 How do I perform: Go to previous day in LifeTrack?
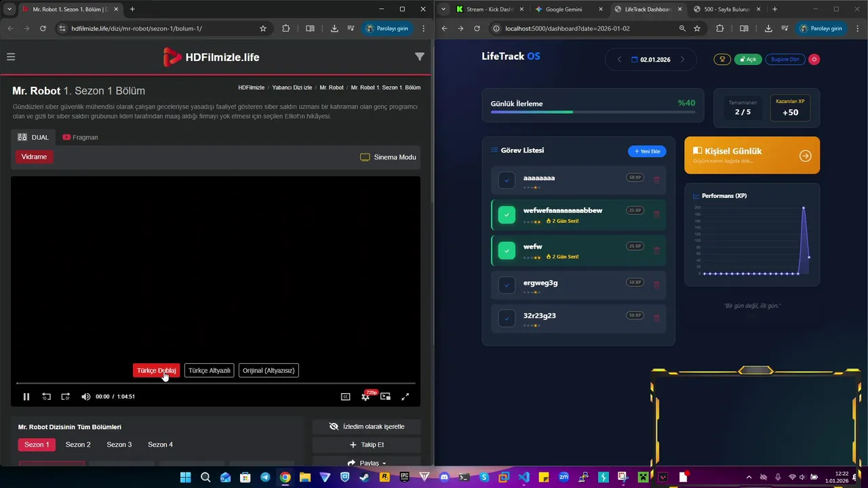tap(618, 60)
